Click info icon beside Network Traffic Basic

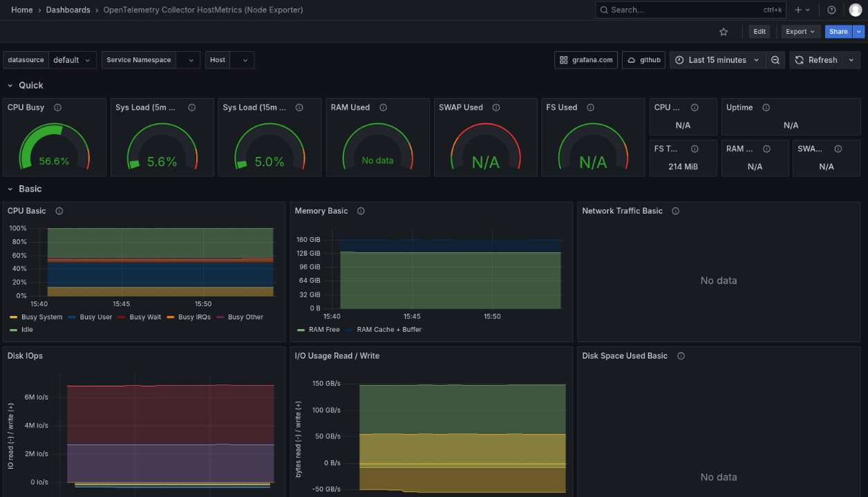click(676, 211)
